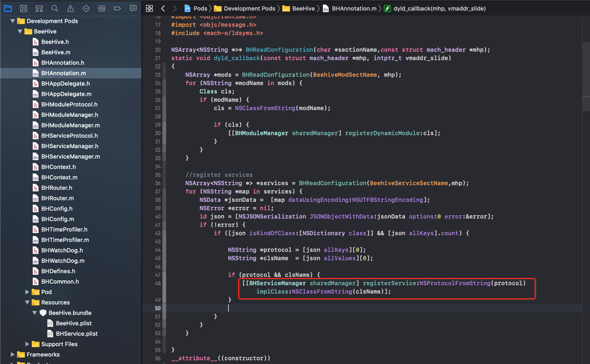Click the //register services comment
590x364 pixels.
pyautogui.click(x=219, y=175)
